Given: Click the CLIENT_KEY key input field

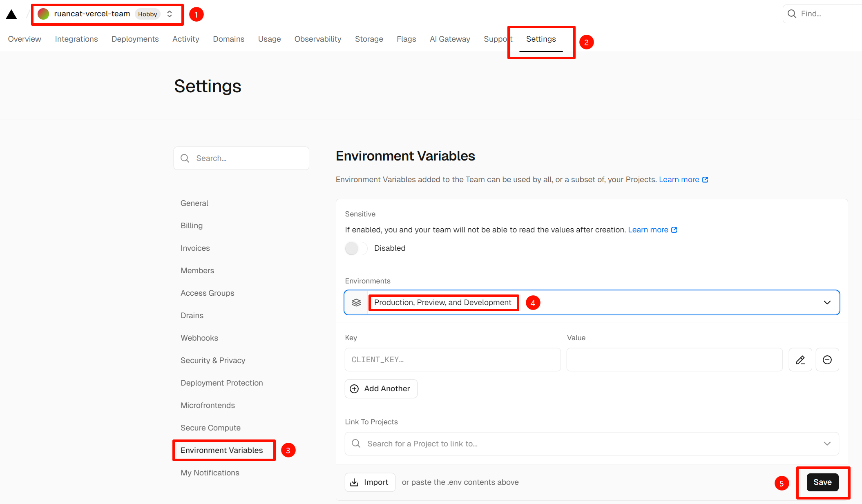Looking at the screenshot, I should 452,360.
